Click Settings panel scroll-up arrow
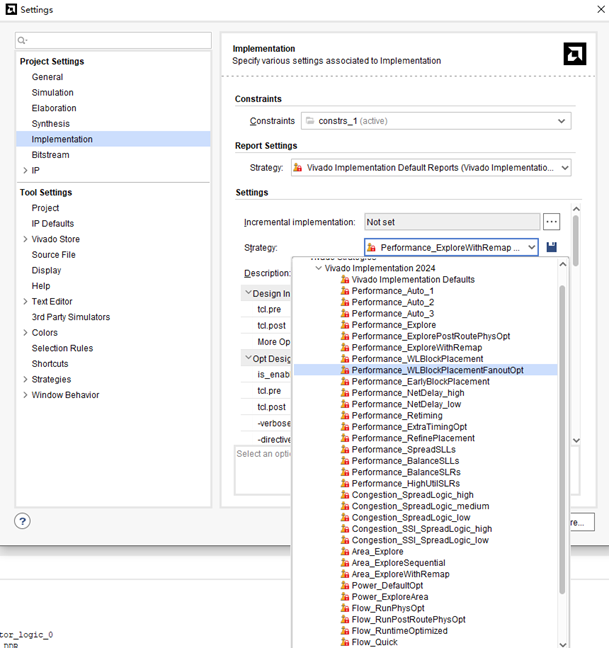The image size is (609, 648). pos(576,209)
